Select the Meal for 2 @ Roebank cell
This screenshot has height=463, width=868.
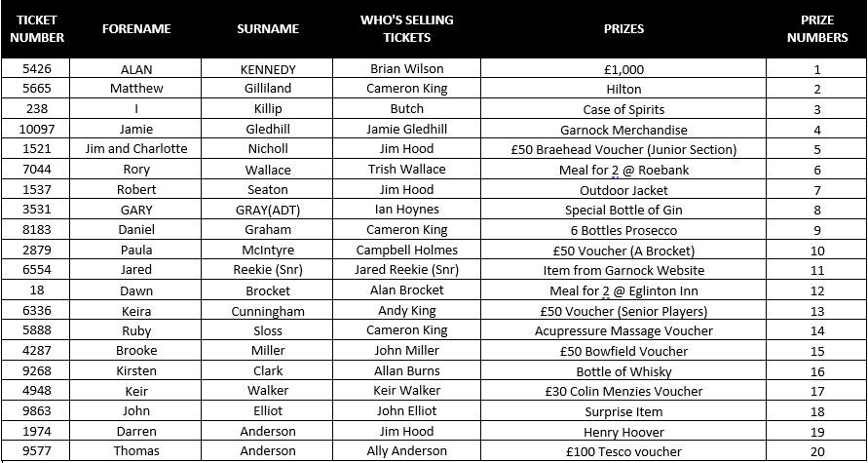(x=623, y=170)
